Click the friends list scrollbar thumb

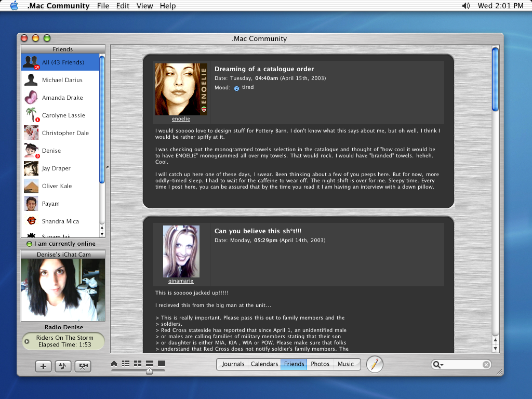pyautogui.click(x=102, y=120)
